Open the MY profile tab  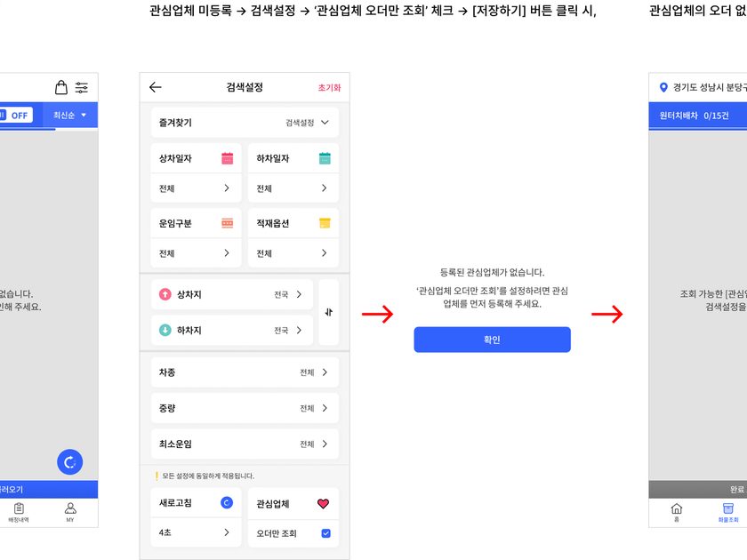70,512
